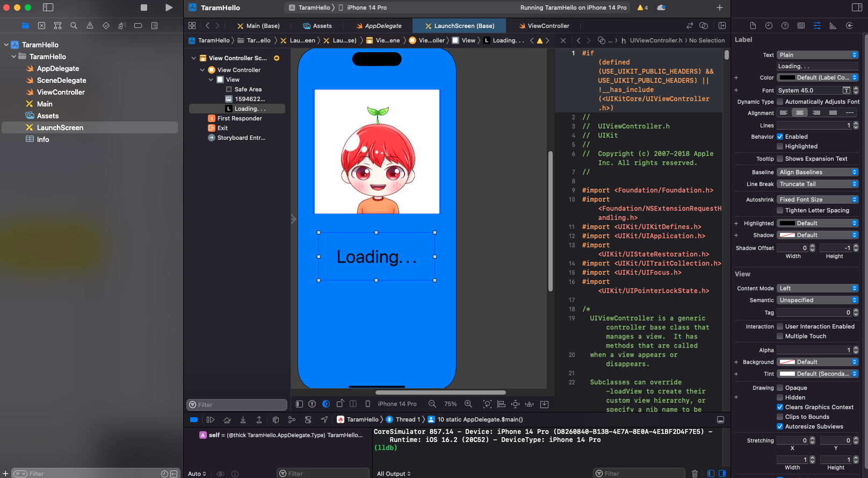Toggle Clips to Bounds checkbox
Screen dimensions: 868x478
tap(780, 417)
